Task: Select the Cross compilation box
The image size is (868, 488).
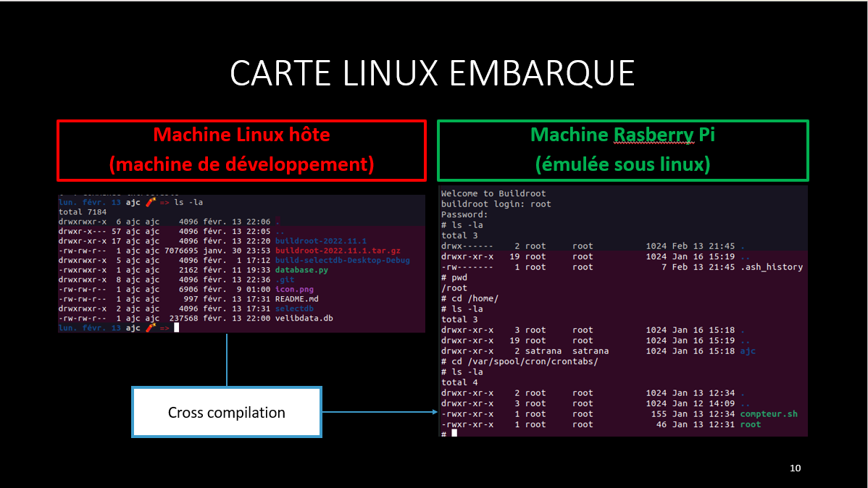Action: click(x=226, y=413)
